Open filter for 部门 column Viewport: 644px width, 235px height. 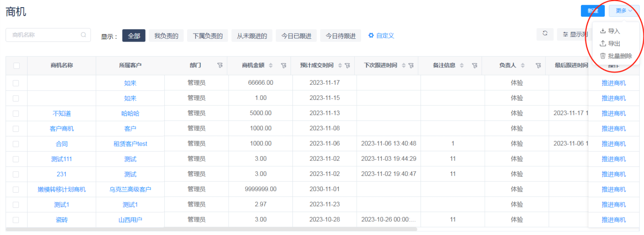point(220,66)
